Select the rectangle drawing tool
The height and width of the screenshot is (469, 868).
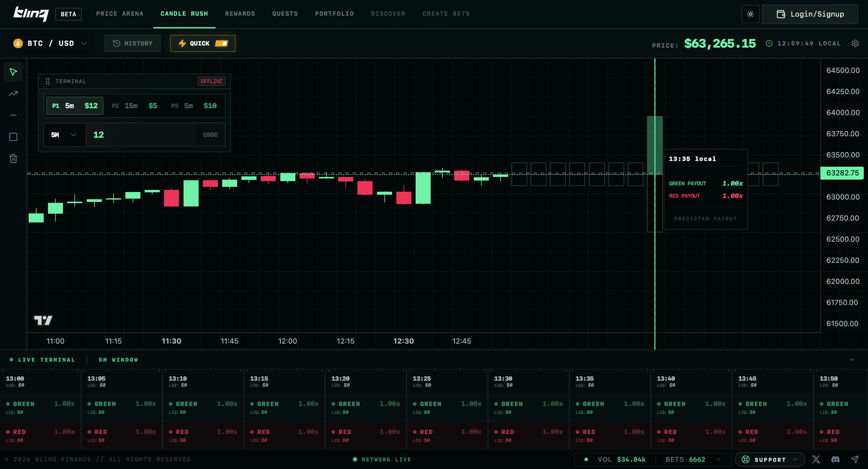[x=13, y=137]
